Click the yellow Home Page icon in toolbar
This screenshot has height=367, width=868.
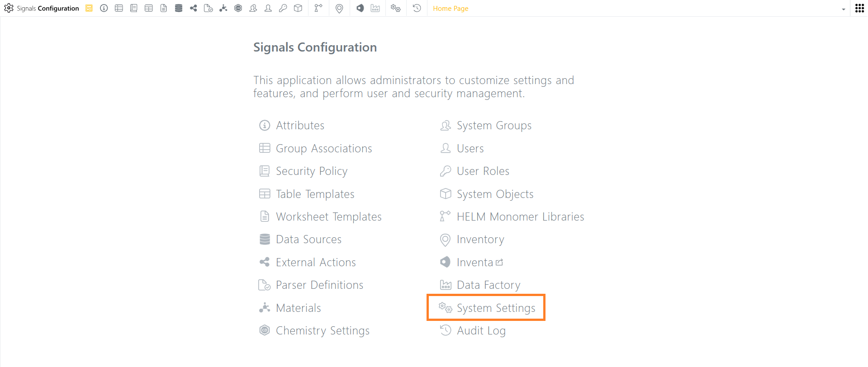point(89,8)
